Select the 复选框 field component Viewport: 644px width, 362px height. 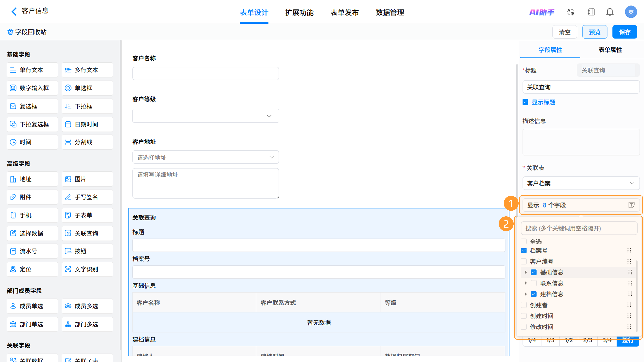click(x=32, y=106)
